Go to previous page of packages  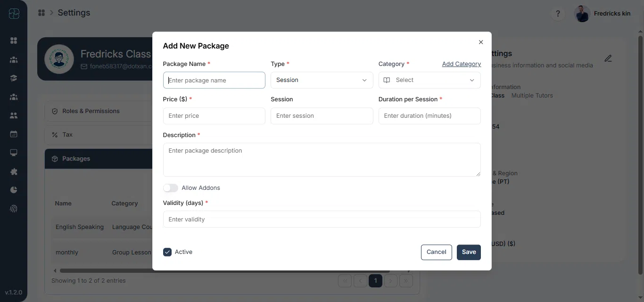click(360, 281)
